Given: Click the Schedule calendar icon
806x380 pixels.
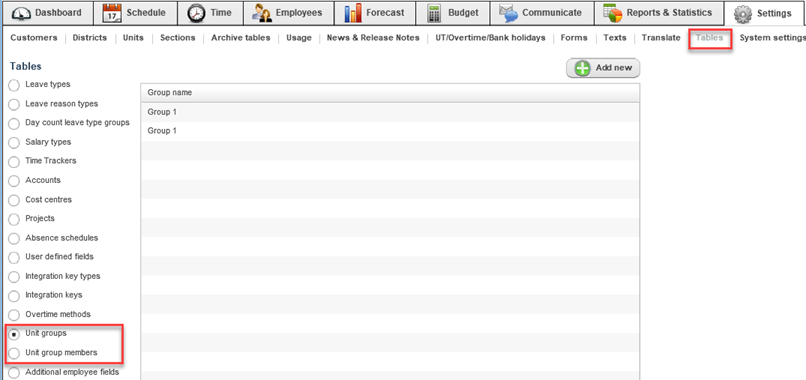Looking at the screenshot, I should point(113,13).
